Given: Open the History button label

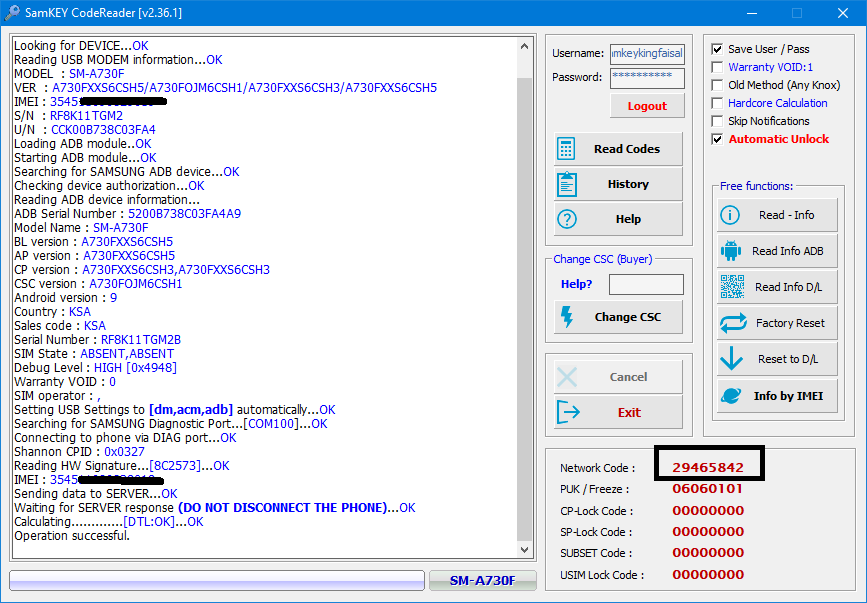Looking at the screenshot, I should (x=628, y=184).
